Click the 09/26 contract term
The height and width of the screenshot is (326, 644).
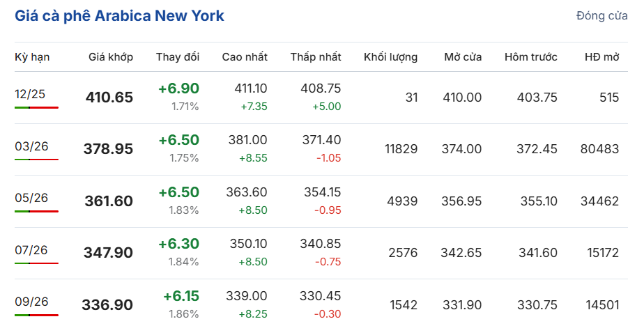(31, 301)
